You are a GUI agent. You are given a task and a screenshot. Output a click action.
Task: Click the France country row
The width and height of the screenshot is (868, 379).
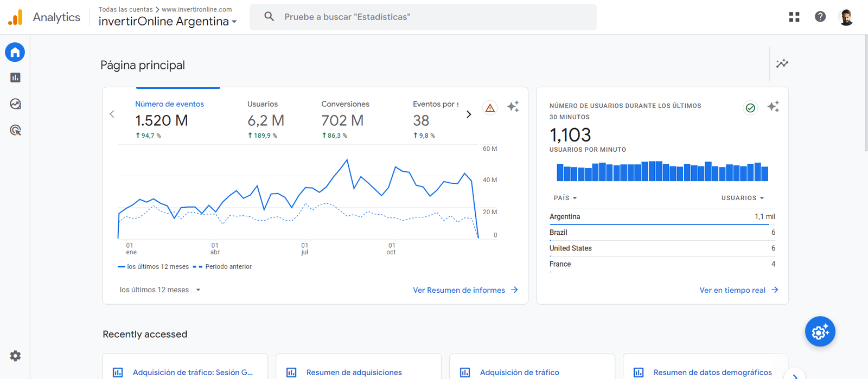[x=662, y=264]
